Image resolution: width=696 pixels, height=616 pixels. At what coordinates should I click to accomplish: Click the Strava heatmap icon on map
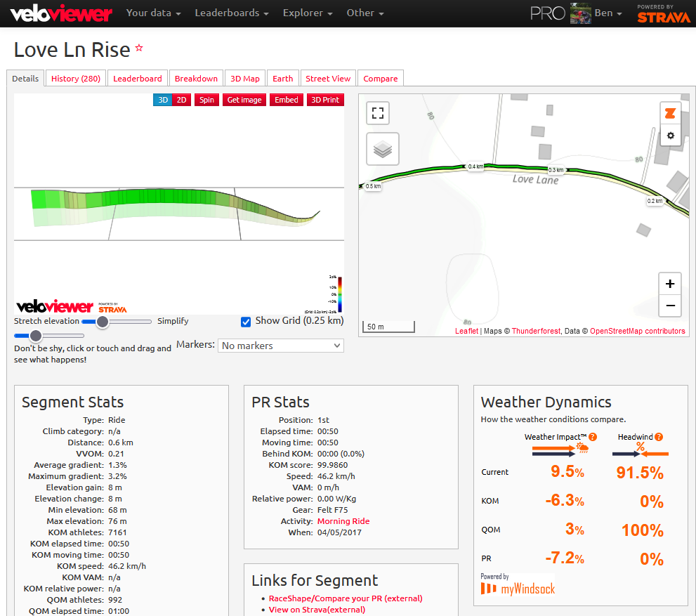point(670,113)
